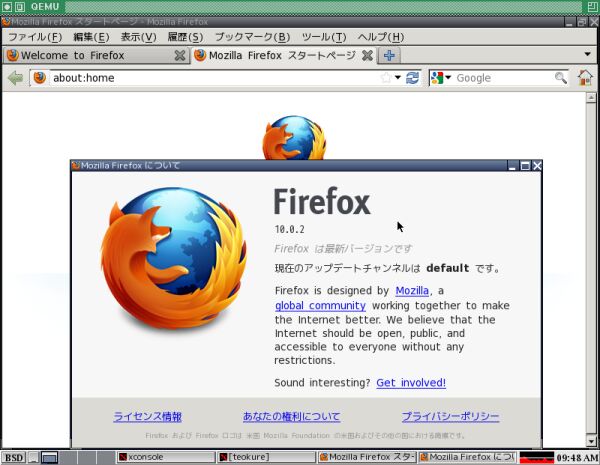The height and width of the screenshot is (465, 600).
Task: Follow the Mozilla link in the About dialog
Action: click(412, 291)
